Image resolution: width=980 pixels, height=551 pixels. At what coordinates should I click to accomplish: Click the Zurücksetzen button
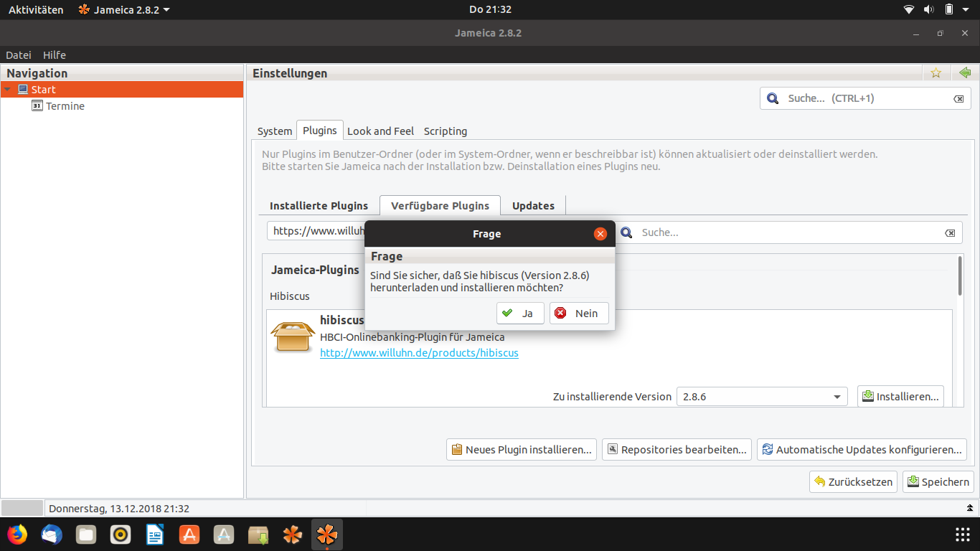point(854,482)
